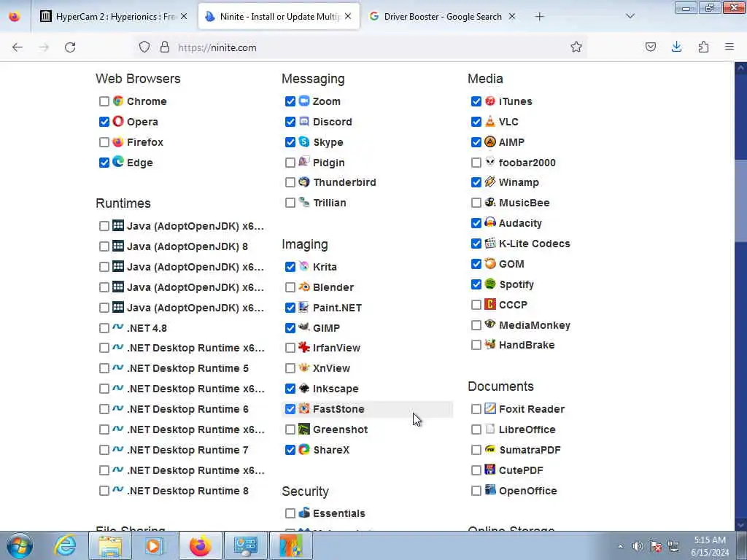747x560 pixels.
Task: Open Windows Explorer folder from taskbar
Action: click(110, 545)
